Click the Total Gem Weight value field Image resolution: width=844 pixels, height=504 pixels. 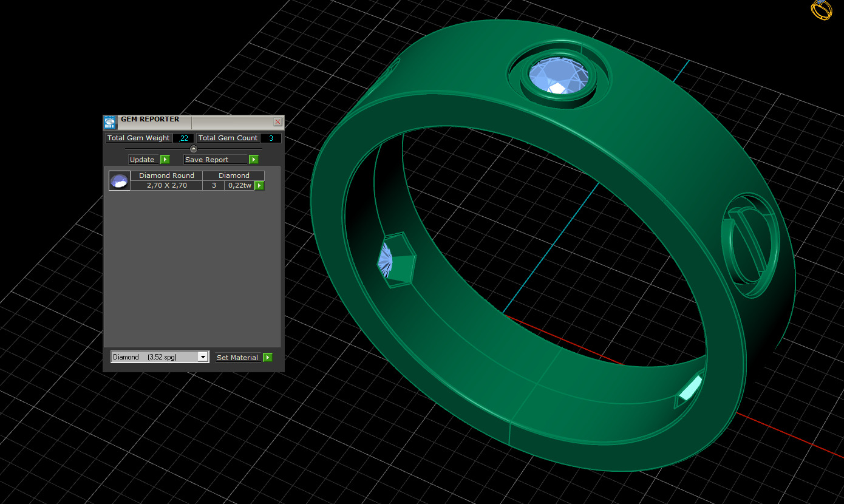[183, 138]
